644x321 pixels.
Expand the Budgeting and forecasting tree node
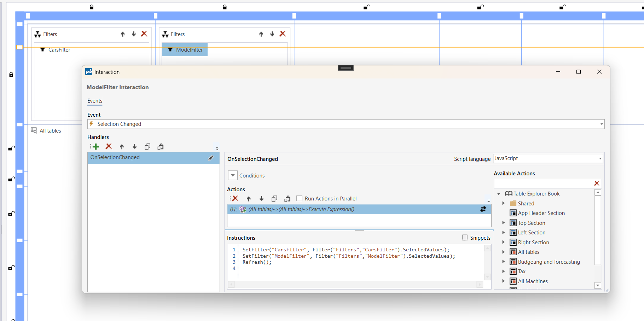[504, 262]
